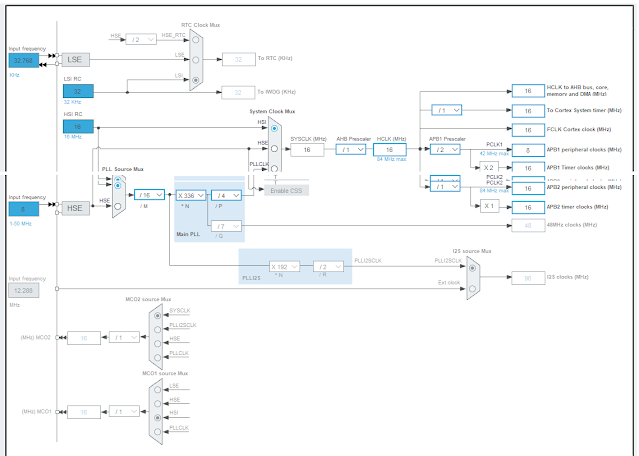The width and height of the screenshot is (639, 456).
Task: Click the APB2 timer clocks output value
Action: pyautogui.click(x=528, y=207)
